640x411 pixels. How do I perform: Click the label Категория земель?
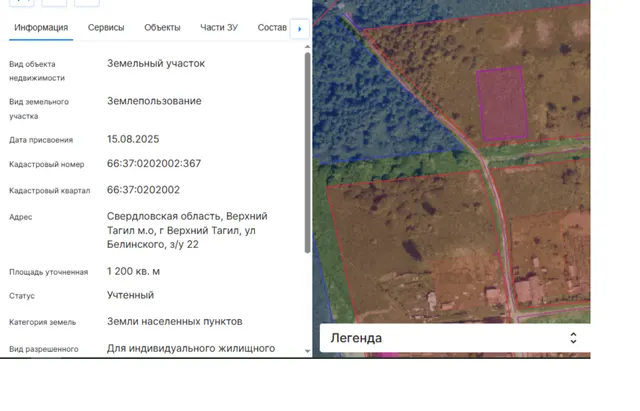(42, 322)
